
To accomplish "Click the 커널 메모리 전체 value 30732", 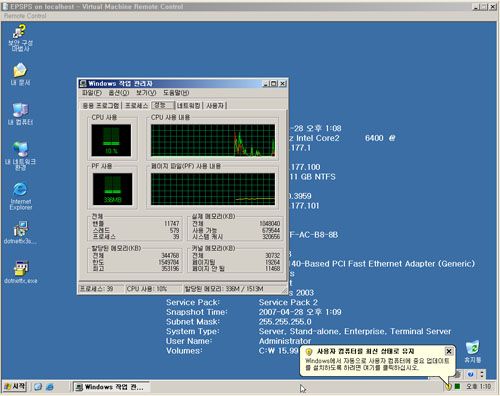I will [x=272, y=256].
